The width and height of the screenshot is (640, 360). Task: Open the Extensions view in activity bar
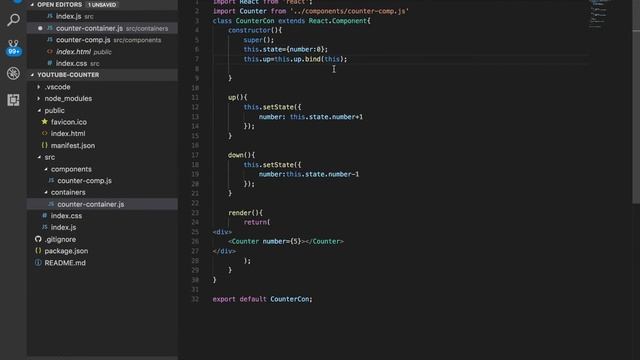13,100
